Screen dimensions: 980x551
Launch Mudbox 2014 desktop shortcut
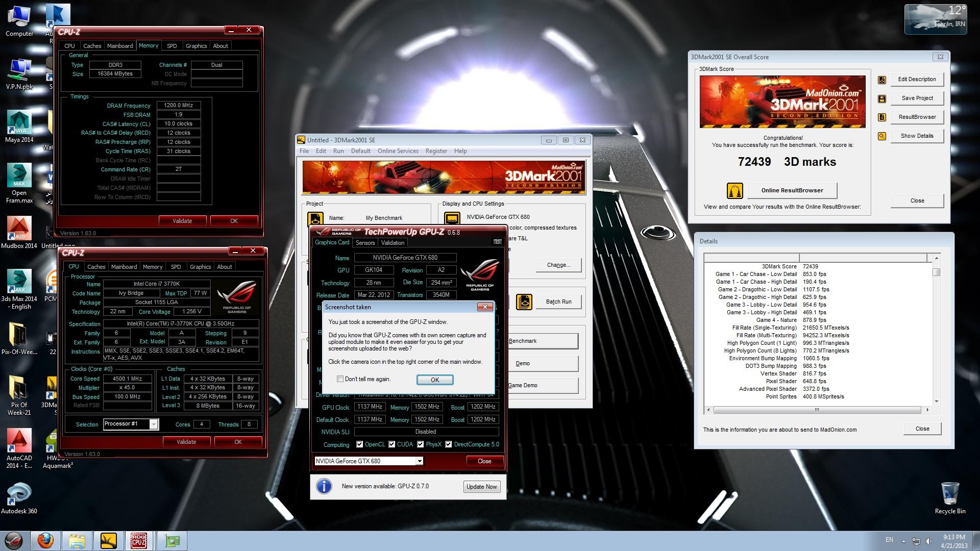pos(19,233)
